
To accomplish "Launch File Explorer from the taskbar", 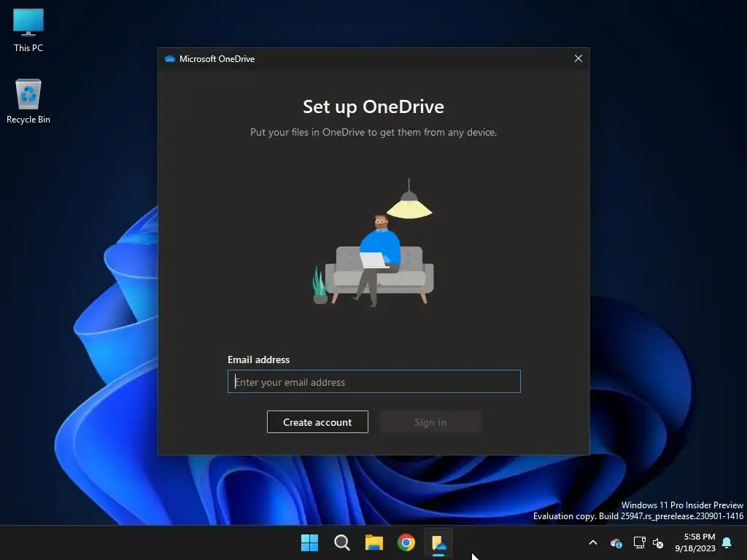I will tap(374, 542).
